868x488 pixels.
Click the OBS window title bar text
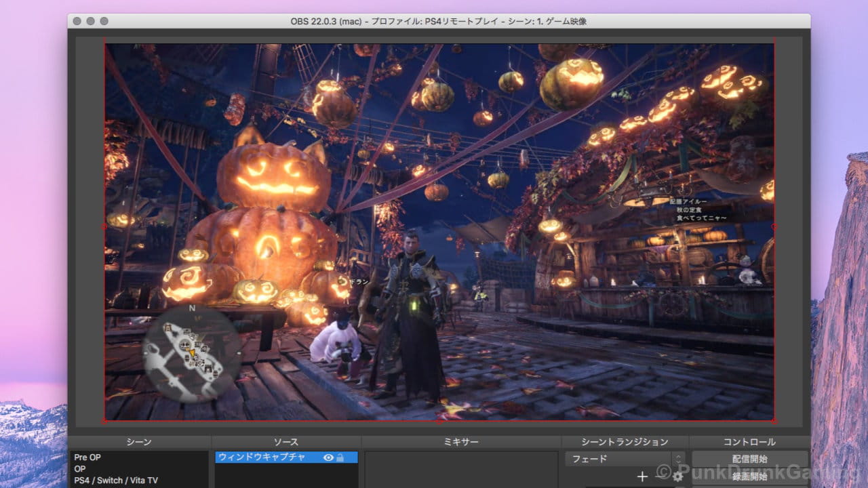point(439,21)
